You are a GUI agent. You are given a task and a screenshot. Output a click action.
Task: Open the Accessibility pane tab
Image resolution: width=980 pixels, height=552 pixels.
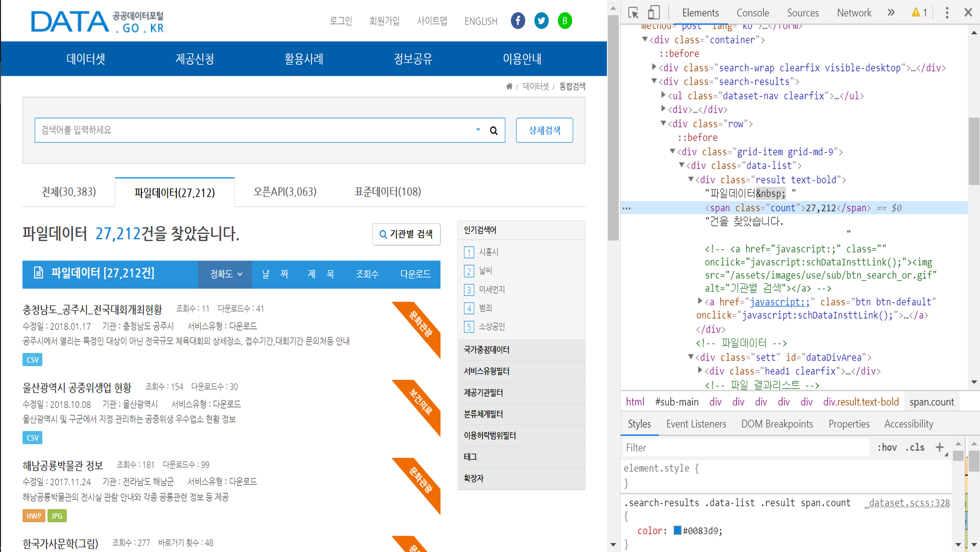909,424
